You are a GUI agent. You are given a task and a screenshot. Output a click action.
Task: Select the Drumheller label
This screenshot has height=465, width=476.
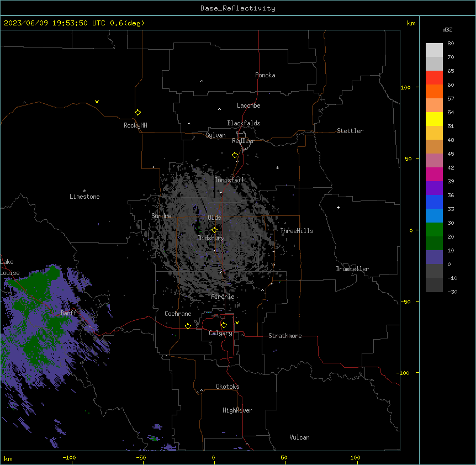click(x=352, y=269)
